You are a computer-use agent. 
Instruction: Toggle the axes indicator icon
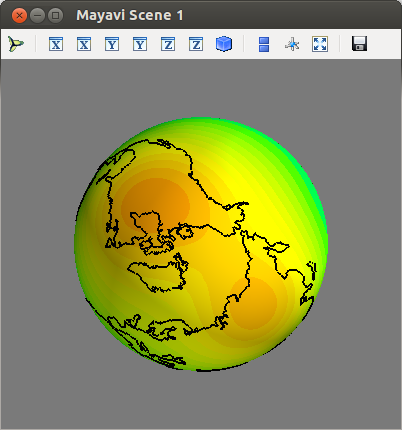point(292,44)
